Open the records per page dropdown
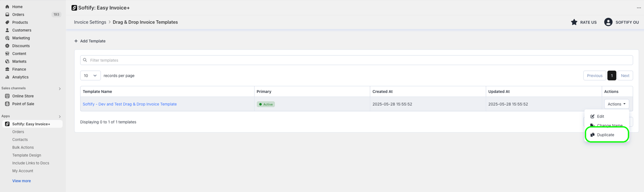 [x=91, y=75]
